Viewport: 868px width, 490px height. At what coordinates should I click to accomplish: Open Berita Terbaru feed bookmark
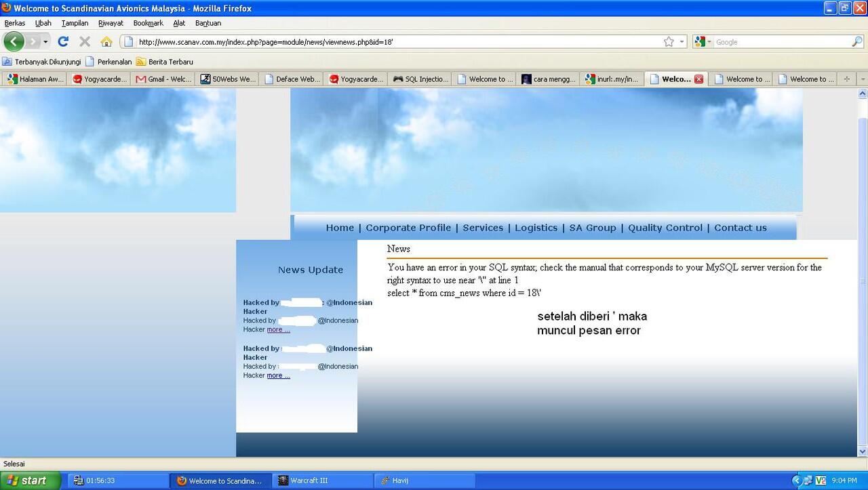pyautogui.click(x=165, y=62)
